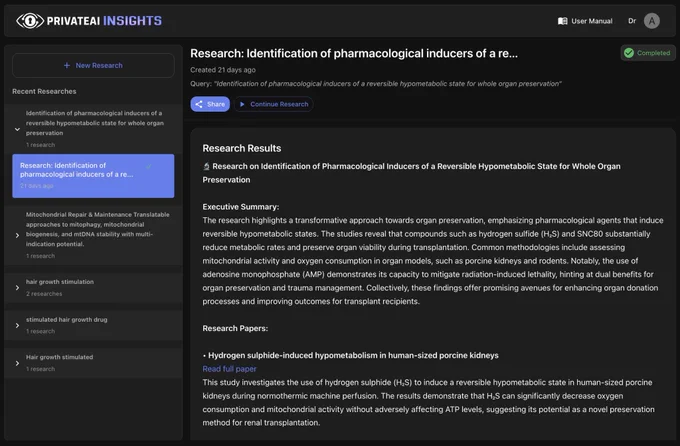
Task: Click the plus icon in New Research
Action: (x=67, y=66)
